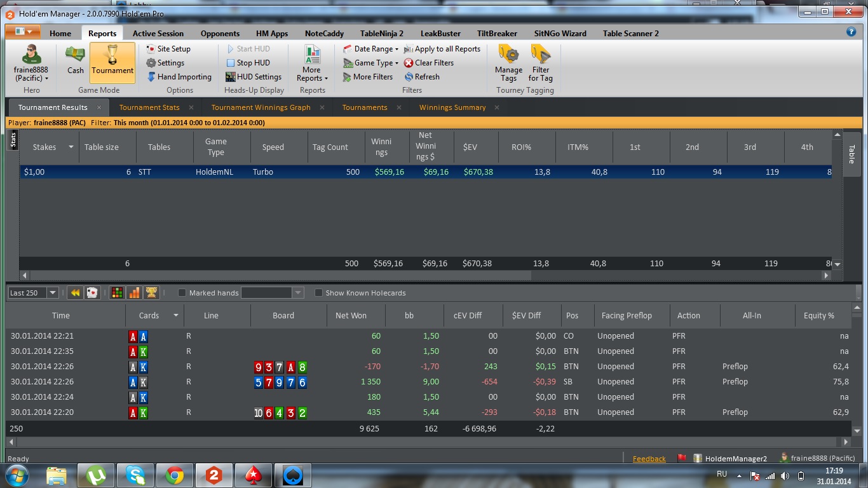The width and height of the screenshot is (868, 488).
Task: Open More Filters
Action: 368,77
